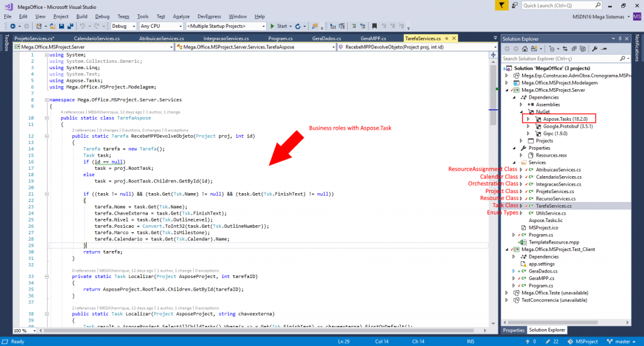Switch to the CalendarioServices.cs tab
Screen dimensions: 644x346
coord(97,38)
